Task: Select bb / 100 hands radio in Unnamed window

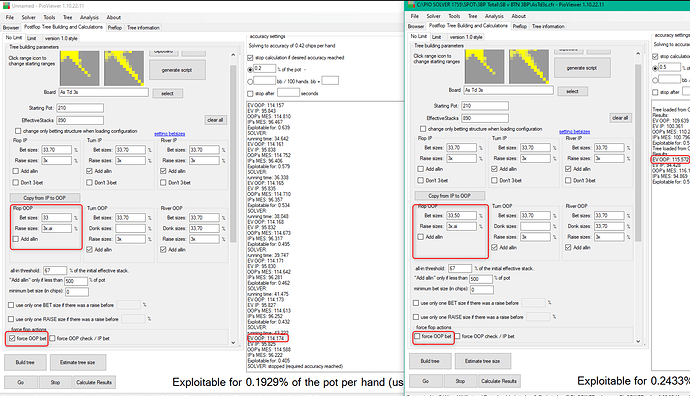Action: (x=250, y=81)
